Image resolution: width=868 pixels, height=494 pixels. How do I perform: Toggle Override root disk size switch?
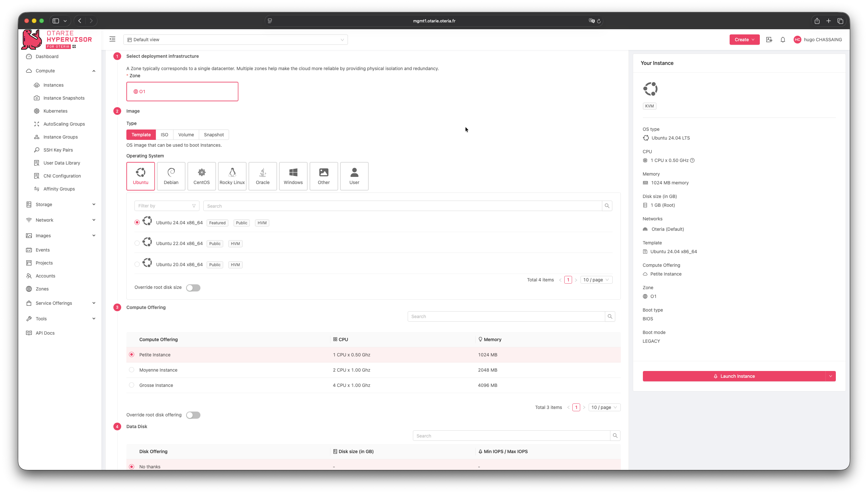coord(193,288)
